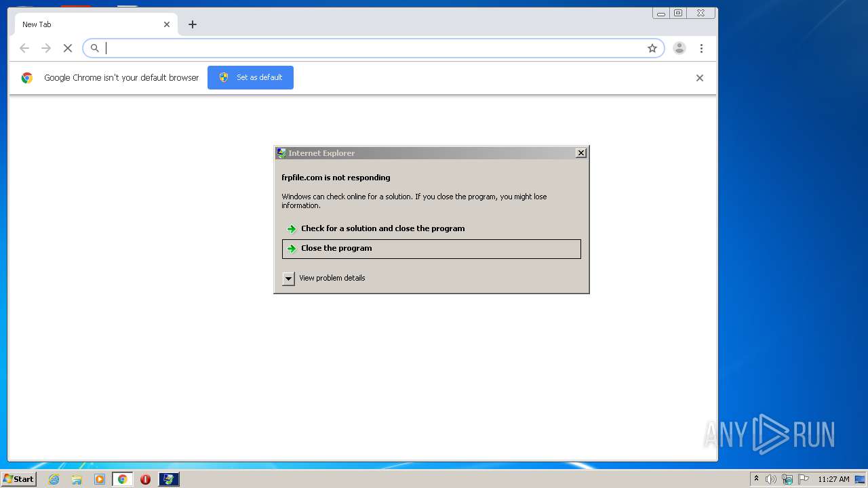Click the search magnifier in address bar
868x488 pixels.
pos(95,48)
